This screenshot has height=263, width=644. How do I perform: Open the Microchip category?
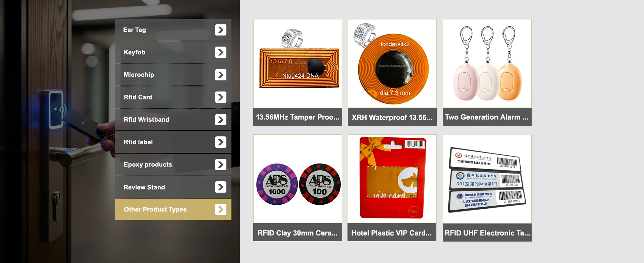(x=173, y=75)
